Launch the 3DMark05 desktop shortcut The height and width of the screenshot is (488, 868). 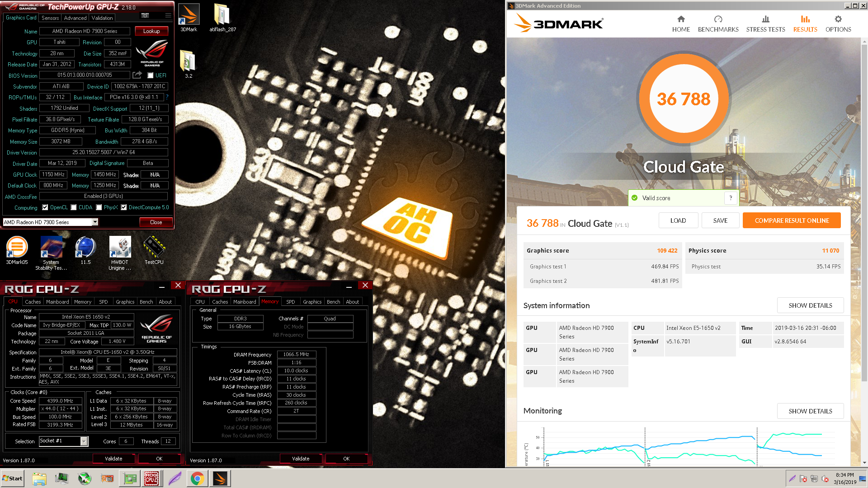coord(17,251)
